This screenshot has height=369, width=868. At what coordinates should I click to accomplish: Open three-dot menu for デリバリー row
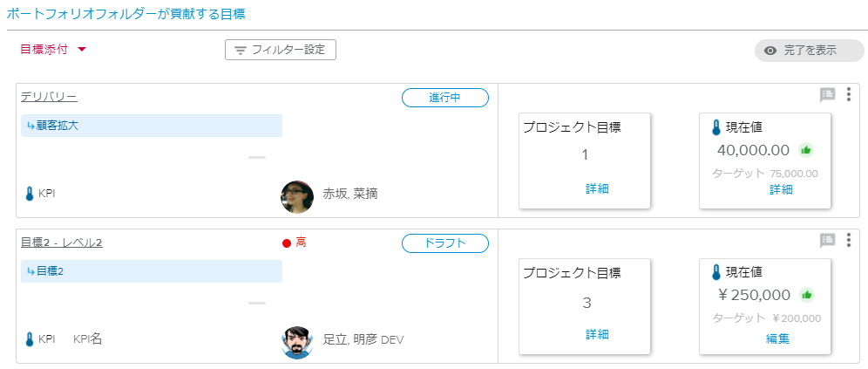click(x=849, y=95)
